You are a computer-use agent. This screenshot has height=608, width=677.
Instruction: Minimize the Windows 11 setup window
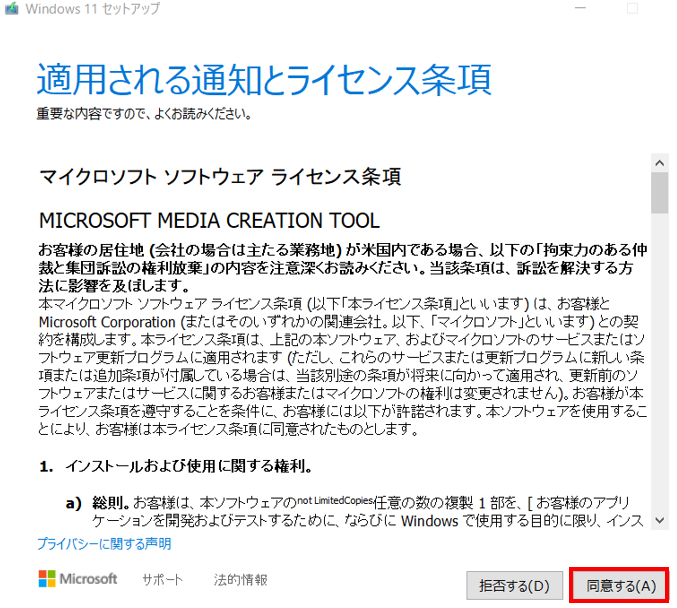click(x=581, y=8)
